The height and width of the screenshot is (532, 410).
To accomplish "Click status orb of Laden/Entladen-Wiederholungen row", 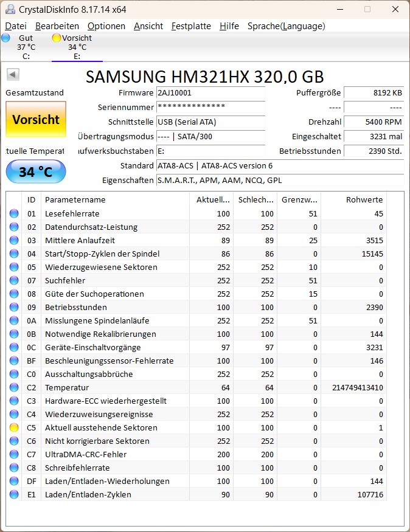I will (14, 481).
